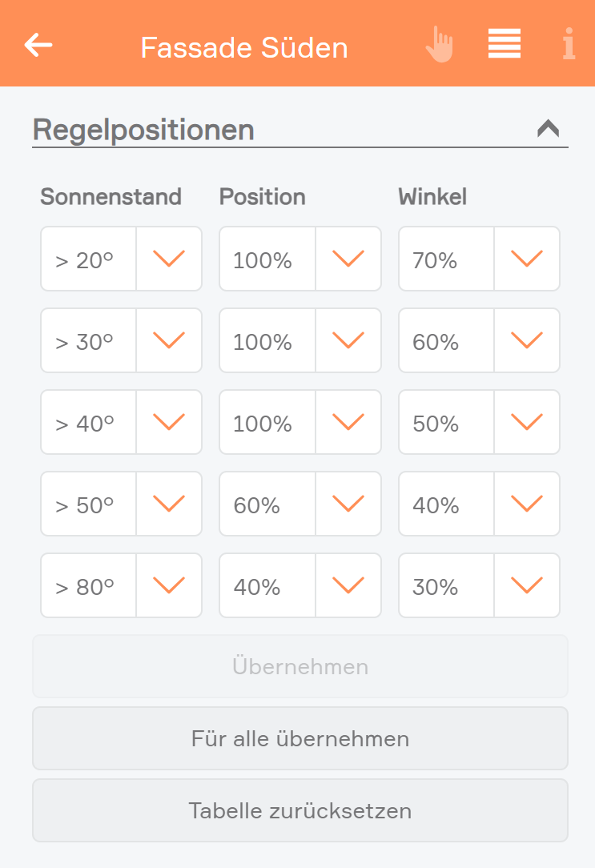The height and width of the screenshot is (868, 595).
Task: Open the > 20° Sonnenstand dropdown
Action: 121,259
